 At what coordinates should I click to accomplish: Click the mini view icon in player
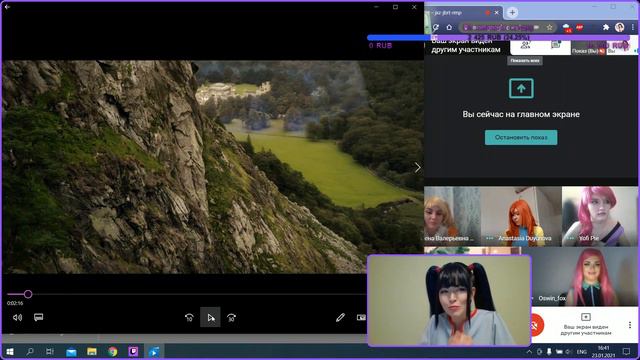point(361,317)
